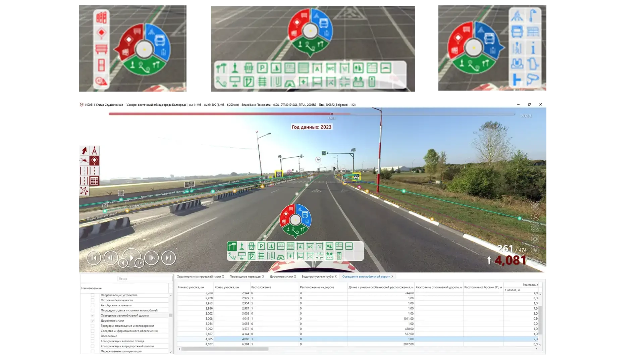
Task: Click the green parking 'P' icon
Action: point(261,246)
